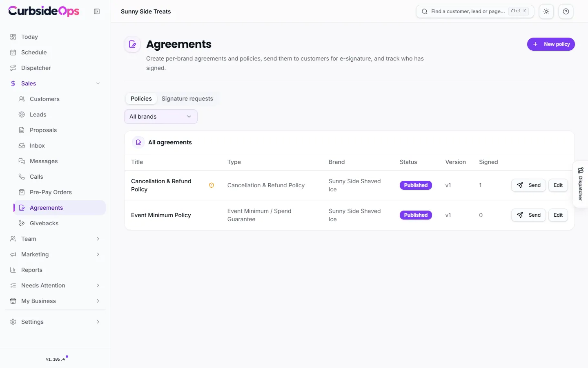Image resolution: width=588 pixels, height=368 pixels.
Task: Click the Inbox tray icon
Action: 22,146
